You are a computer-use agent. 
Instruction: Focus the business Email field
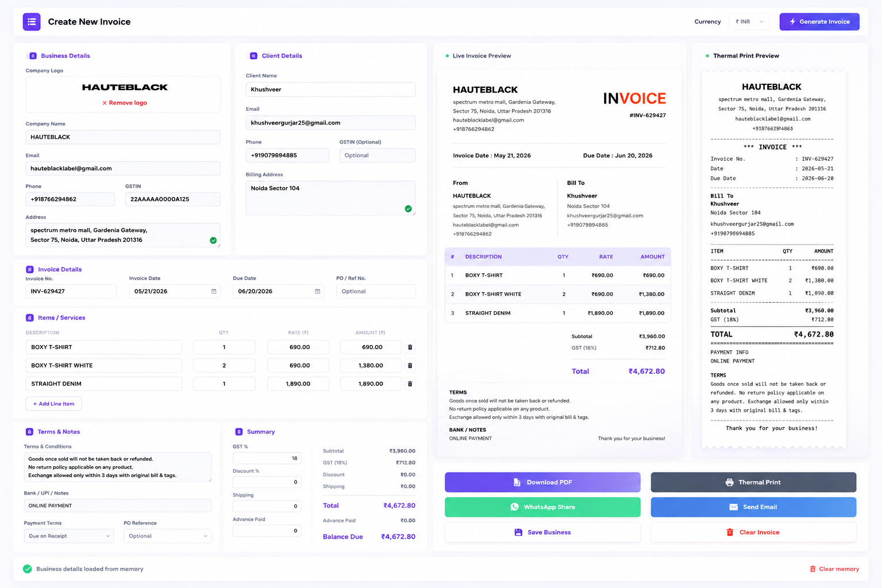123,168
